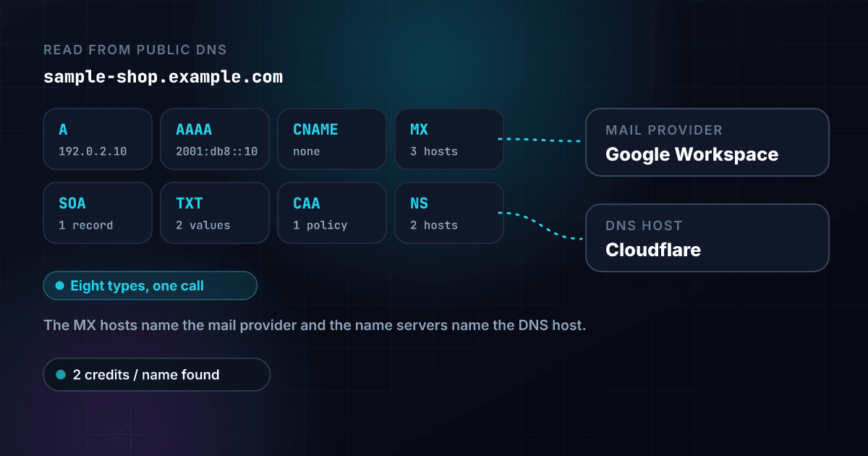
Task: Select the TXT 2 values card
Action: 215,213
